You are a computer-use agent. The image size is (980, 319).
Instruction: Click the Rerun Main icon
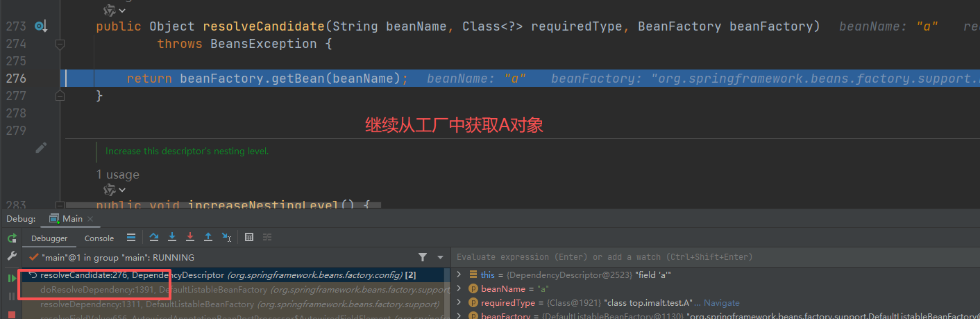click(12, 238)
